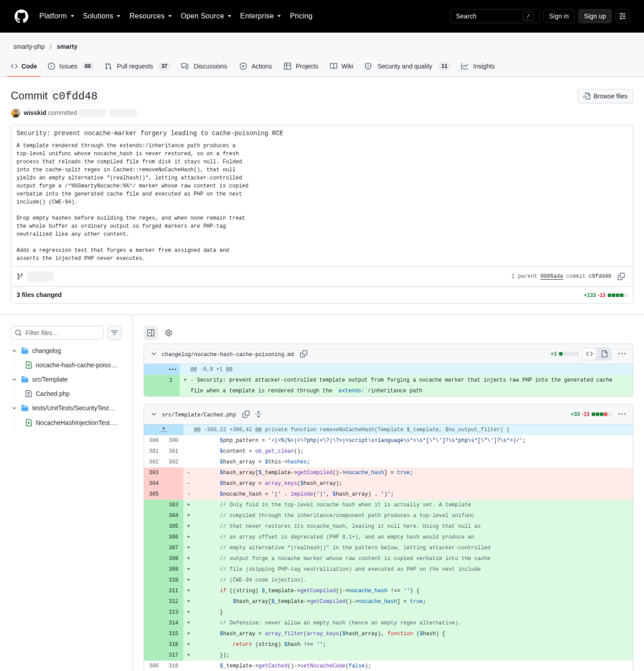Open the branch icon below the commit message

point(20,276)
